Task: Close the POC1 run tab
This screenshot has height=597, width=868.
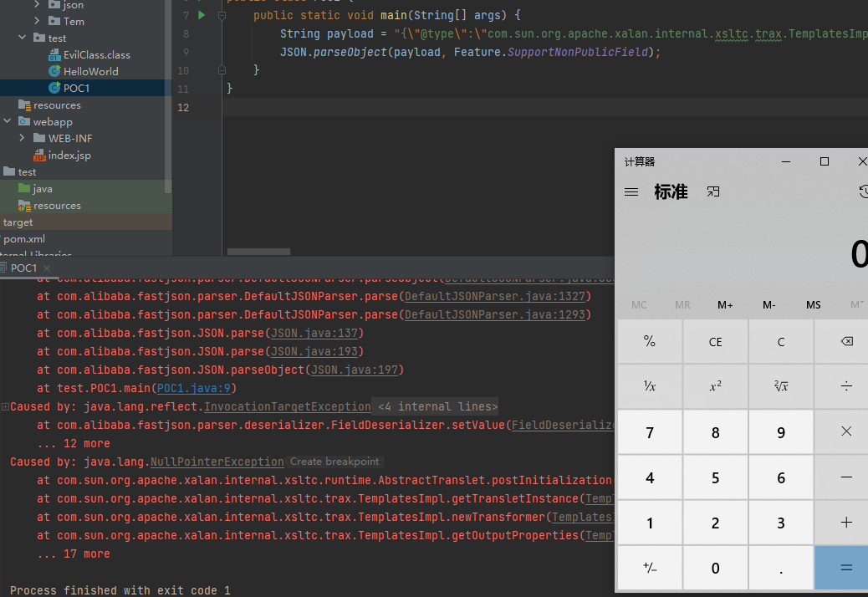Action: click(47, 268)
